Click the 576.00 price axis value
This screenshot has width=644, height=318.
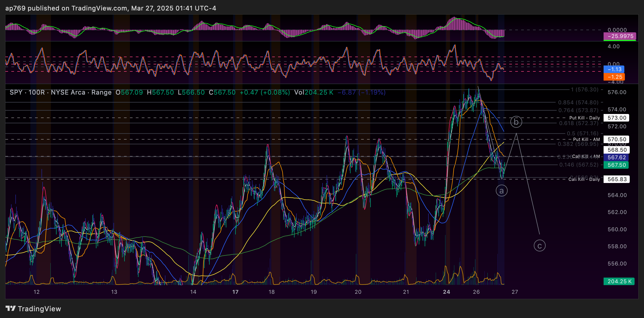617,92
